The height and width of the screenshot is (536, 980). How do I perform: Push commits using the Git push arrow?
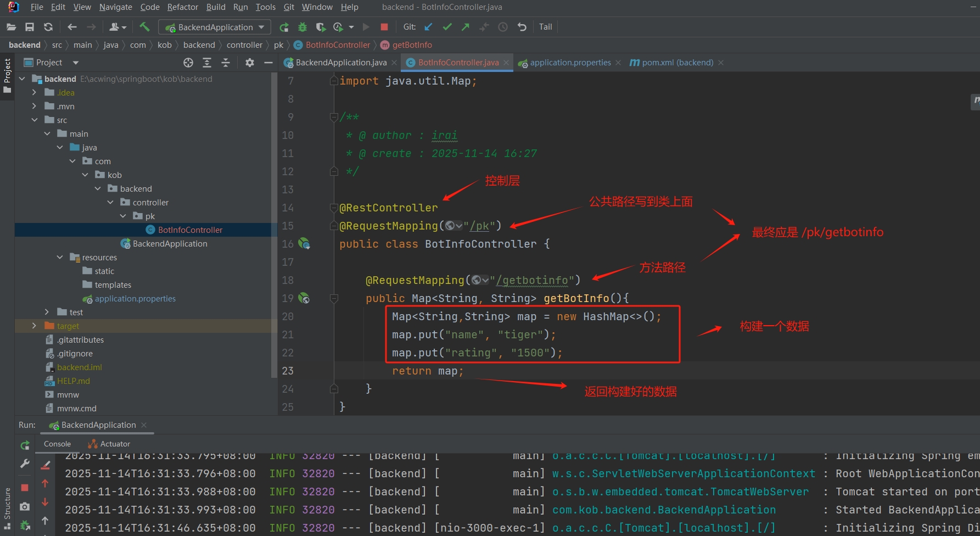[466, 27]
